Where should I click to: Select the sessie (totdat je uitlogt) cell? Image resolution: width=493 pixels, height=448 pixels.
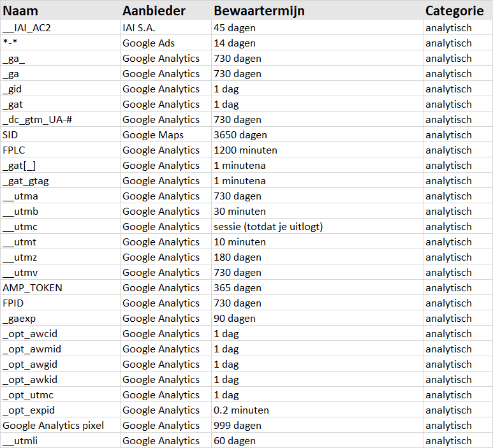270,227
